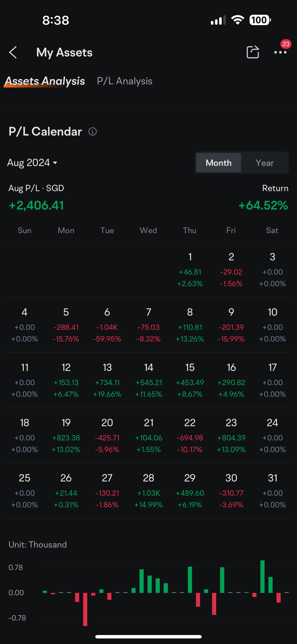The width and height of the screenshot is (297, 644).
Task: Select August 27 with -130.21
Action: 107,491
